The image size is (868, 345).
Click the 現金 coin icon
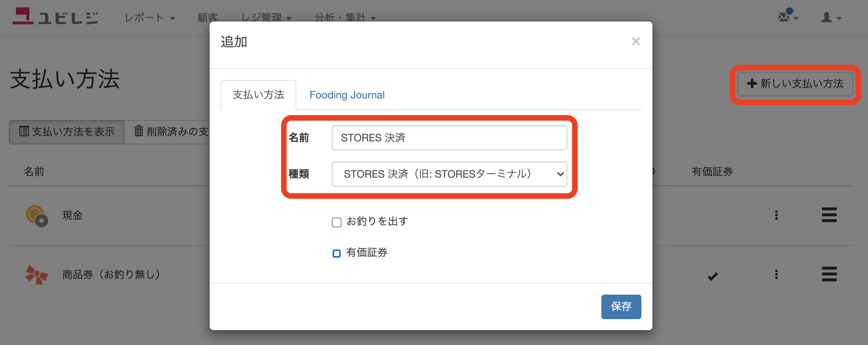coord(36,216)
